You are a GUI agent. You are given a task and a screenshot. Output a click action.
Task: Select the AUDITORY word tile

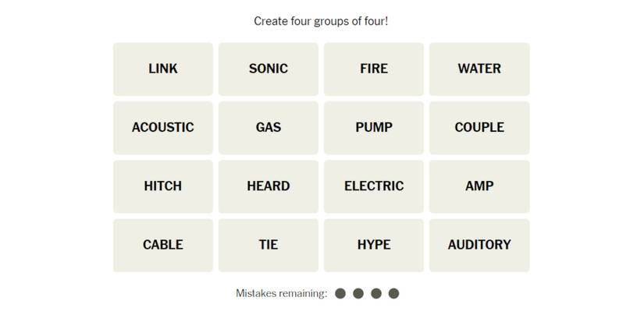pyautogui.click(x=479, y=245)
